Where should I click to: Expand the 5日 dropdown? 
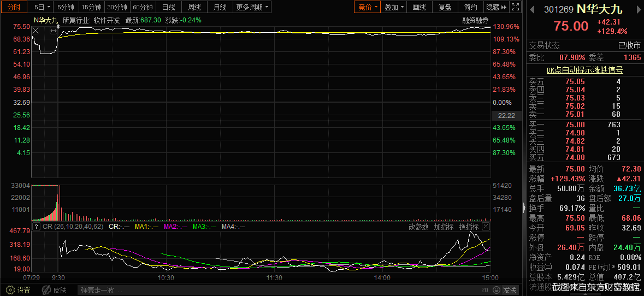point(42,7)
